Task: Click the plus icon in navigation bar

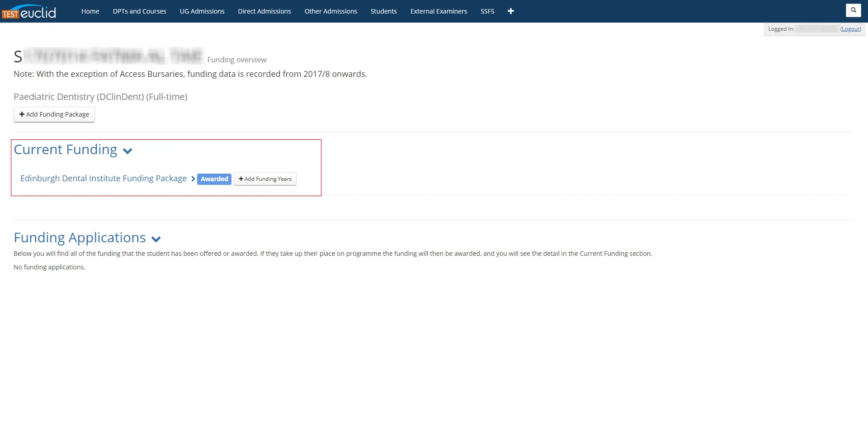Action: point(510,11)
